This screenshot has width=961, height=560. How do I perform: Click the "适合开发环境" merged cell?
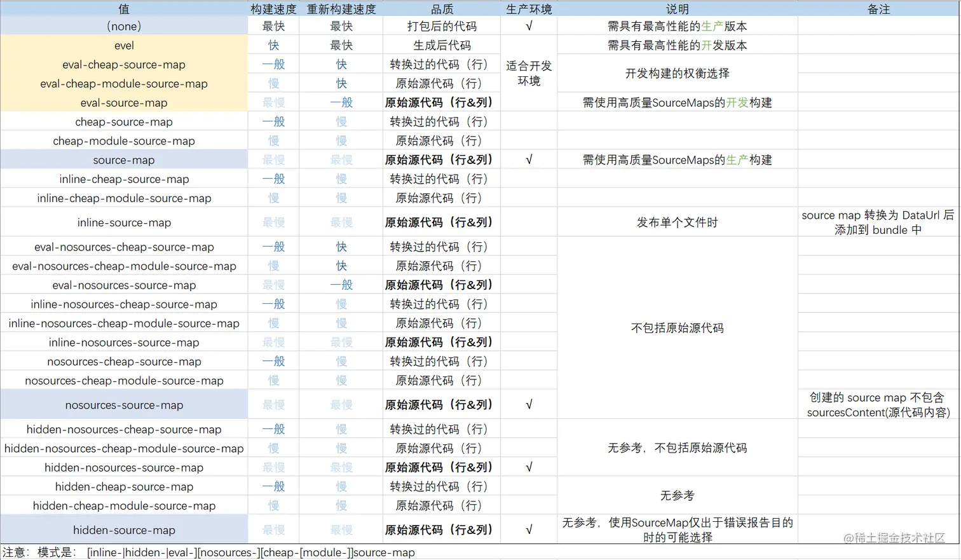[x=529, y=73]
